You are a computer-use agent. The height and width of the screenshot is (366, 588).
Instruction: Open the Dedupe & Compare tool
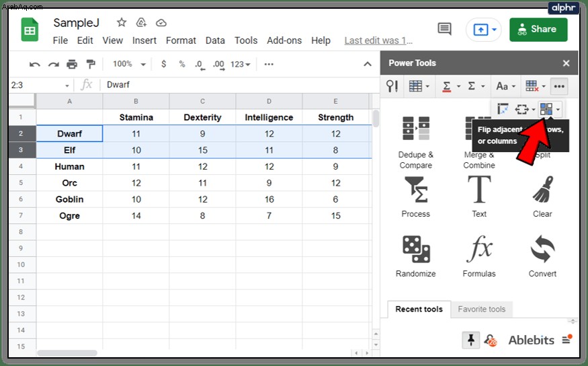click(x=415, y=143)
